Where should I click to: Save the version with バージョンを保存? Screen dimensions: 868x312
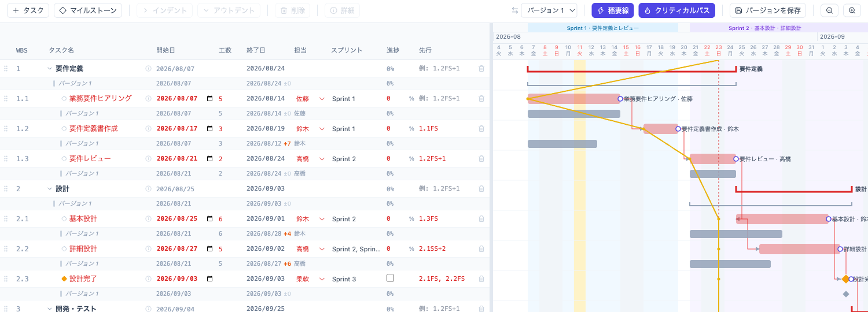tap(767, 10)
